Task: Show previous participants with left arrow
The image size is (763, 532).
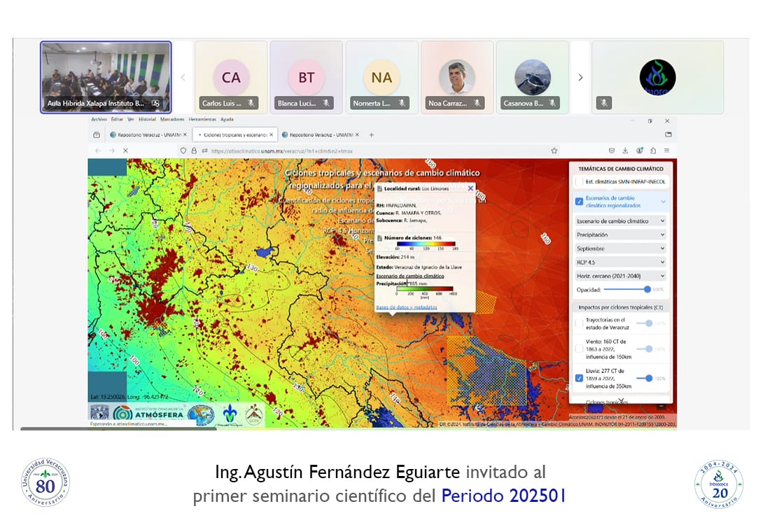Action: [183, 78]
